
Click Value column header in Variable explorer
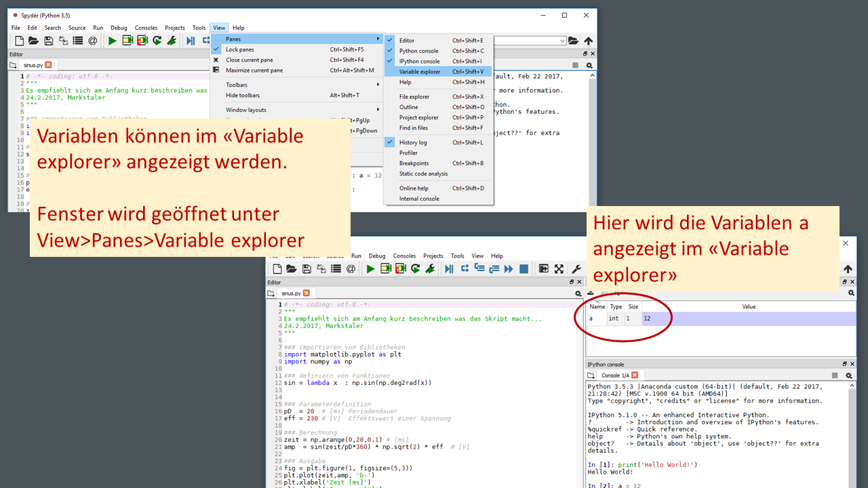coord(749,306)
